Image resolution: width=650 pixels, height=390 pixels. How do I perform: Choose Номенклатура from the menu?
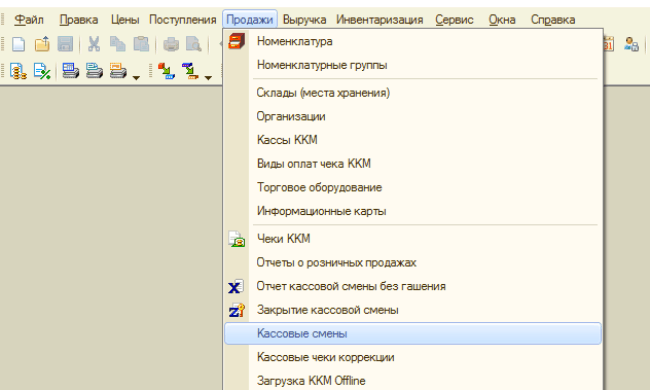coord(413,41)
